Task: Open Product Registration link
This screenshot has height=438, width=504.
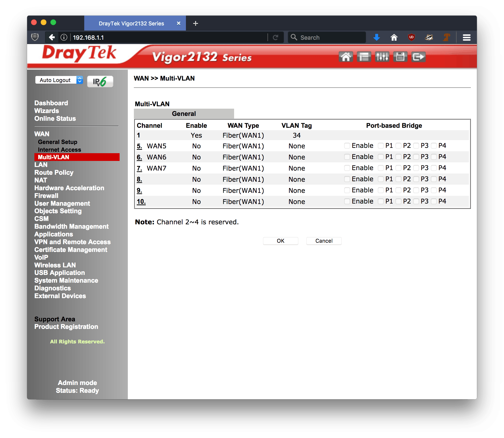Action: point(66,326)
